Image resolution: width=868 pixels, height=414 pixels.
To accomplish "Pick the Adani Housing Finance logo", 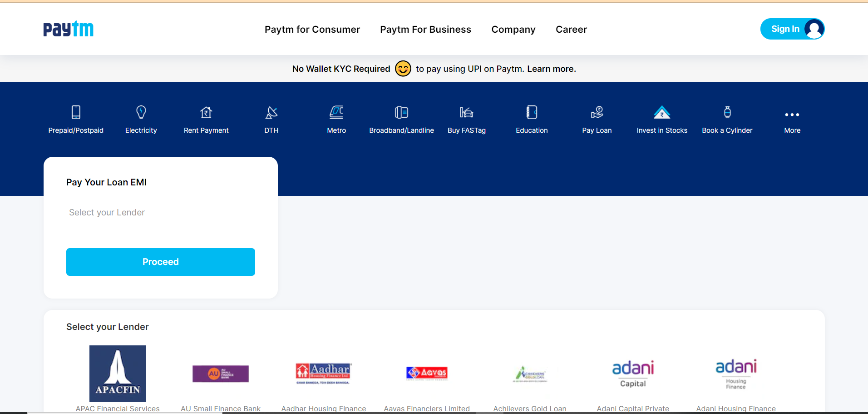I will (x=736, y=374).
